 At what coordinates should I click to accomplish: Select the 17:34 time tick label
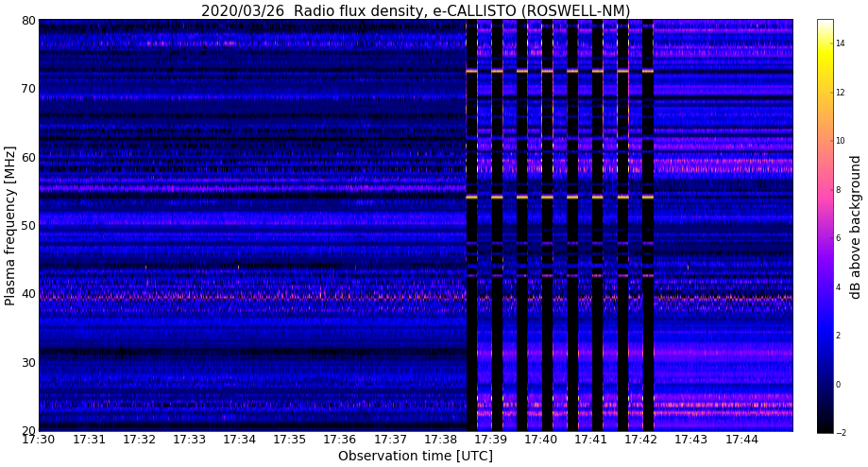(x=240, y=440)
